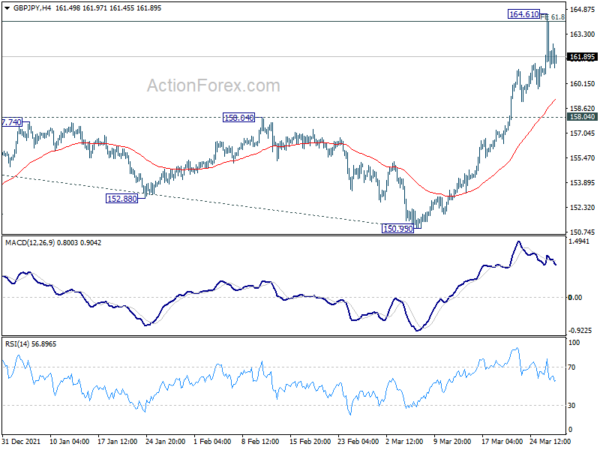The image size is (600, 450).
Task: Click the RSI 70 level label
Action: pos(572,367)
